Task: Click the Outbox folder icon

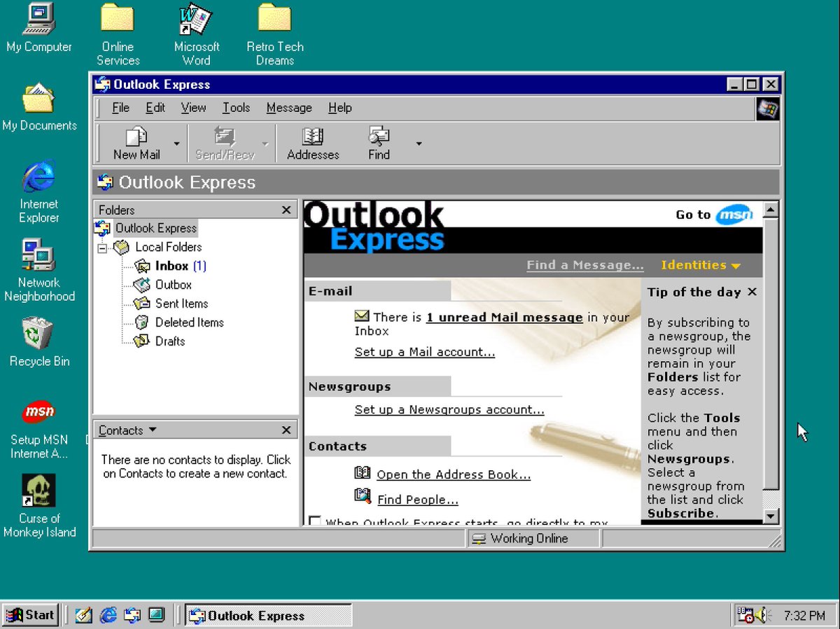Action: pyautogui.click(x=142, y=285)
